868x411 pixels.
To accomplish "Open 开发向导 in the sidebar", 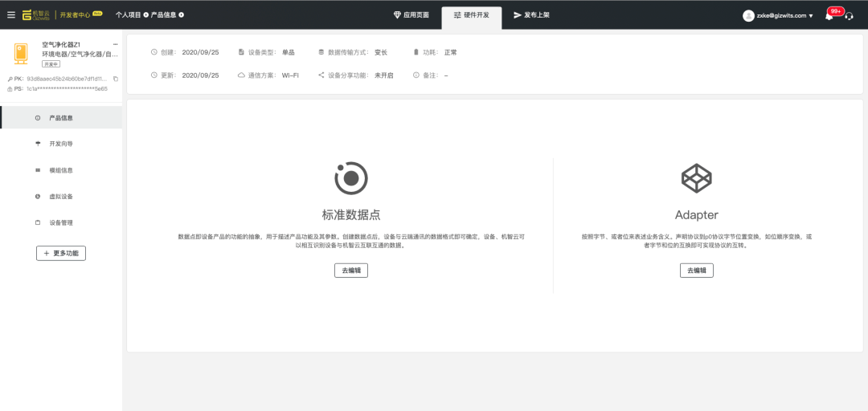I will pyautogui.click(x=61, y=144).
